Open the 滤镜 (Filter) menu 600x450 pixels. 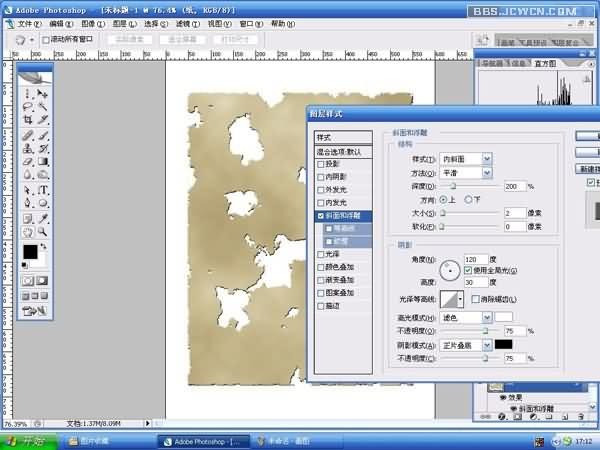[x=188, y=24]
